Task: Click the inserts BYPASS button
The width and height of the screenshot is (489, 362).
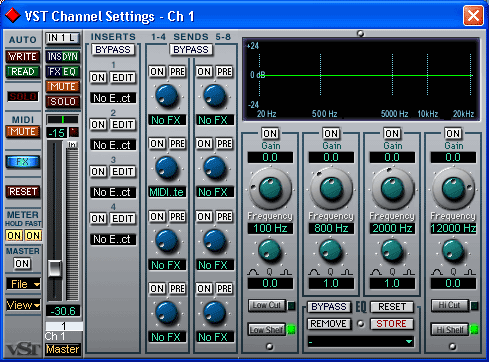Action: (113, 50)
